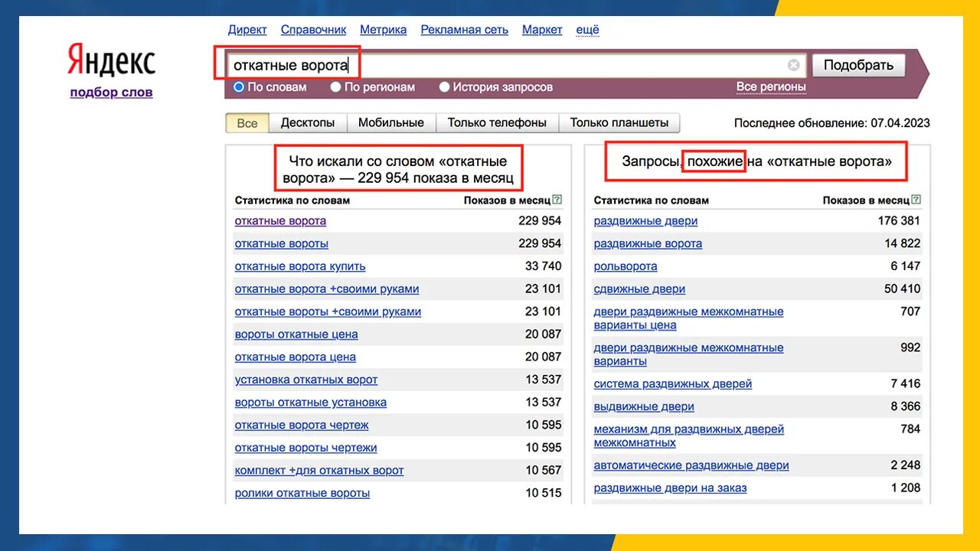Open the откатные ворота купить link
Viewport: 980px width, 551px height.
(x=300, y=266)
